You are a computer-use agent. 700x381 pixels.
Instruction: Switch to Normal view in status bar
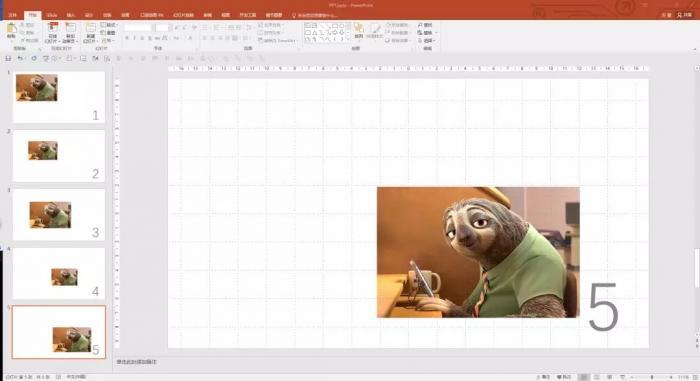tap(583, 377)
